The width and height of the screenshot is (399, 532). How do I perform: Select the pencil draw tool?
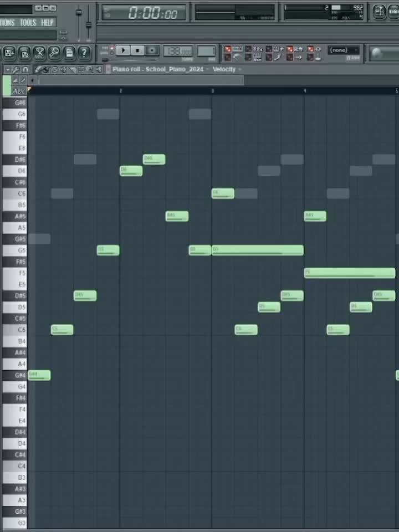point(38,70)
